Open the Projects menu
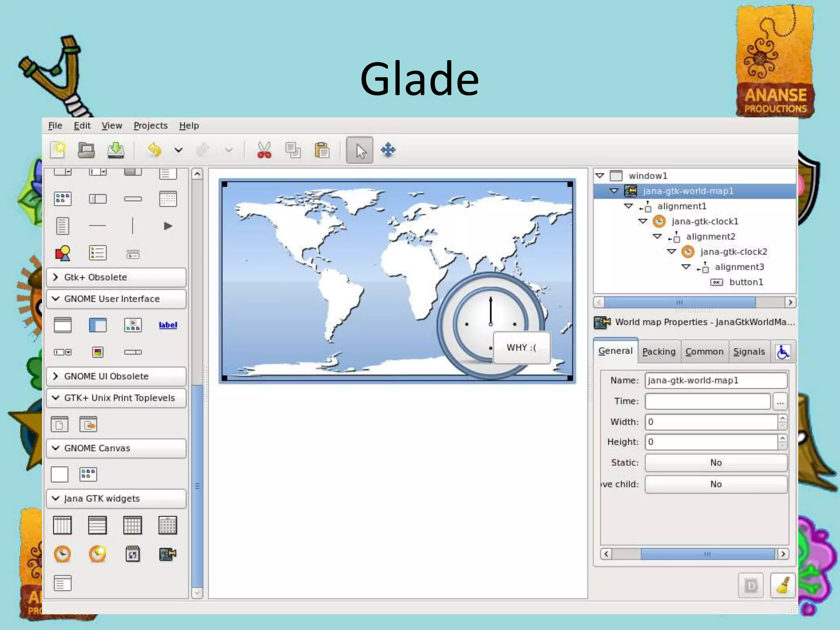 click(151, 126)
